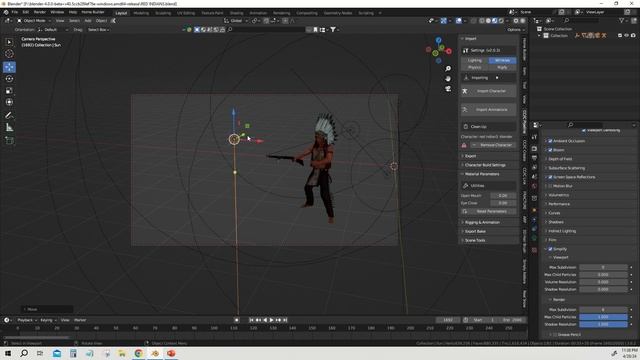640x360 pixels.
Task: Adjust Render Max Child Particles slider
Action: point(603,317)
